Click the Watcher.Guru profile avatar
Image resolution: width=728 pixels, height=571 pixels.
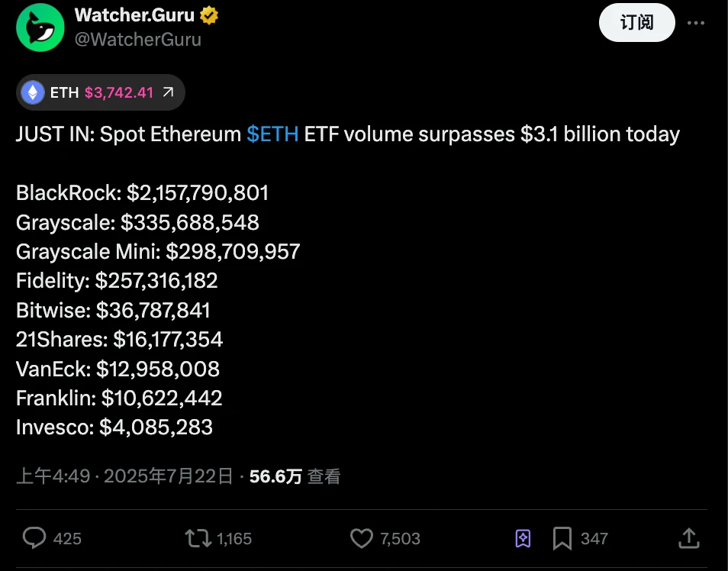(40, 27)
